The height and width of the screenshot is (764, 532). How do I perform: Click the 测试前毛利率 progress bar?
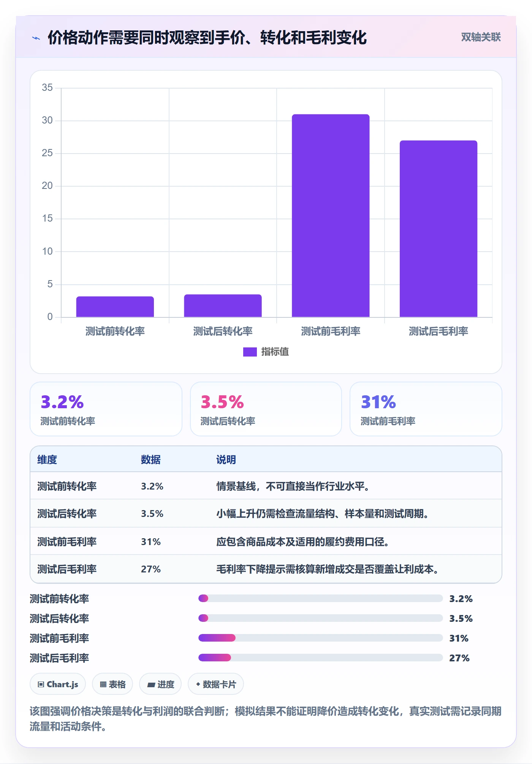pos(320,638)
